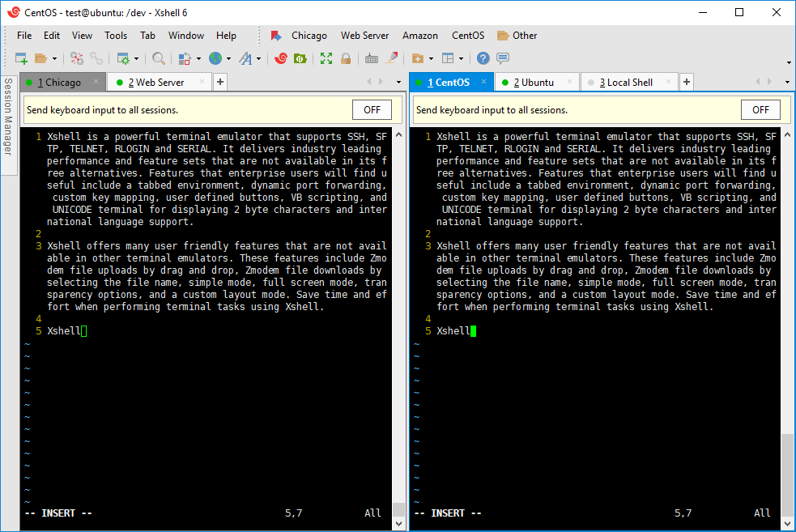Click the new folder transfer icon
The width and height of the screenshot is (796, 532).
pos(418,58)
